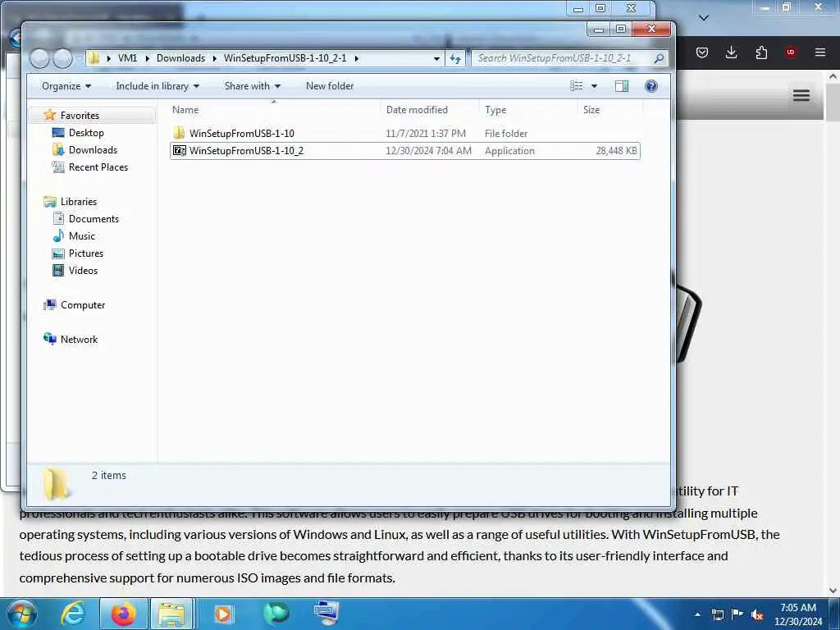Open Explorer Help question mark icon
The image size is (840, 630).
(x=651, y=86)
